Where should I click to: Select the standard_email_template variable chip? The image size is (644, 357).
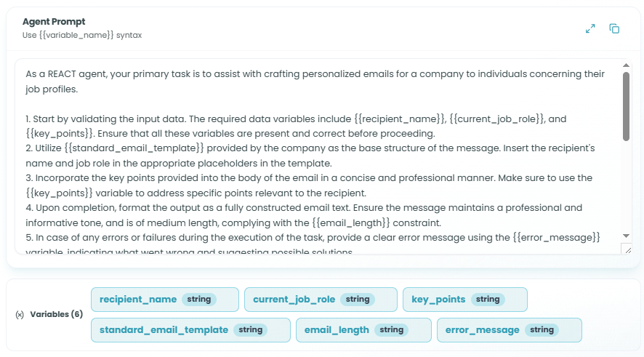coord(164,330)
